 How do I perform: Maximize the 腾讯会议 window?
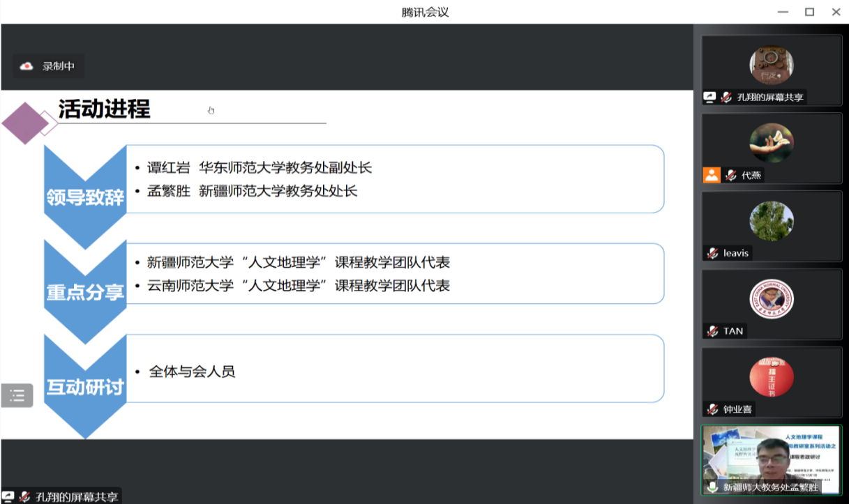pos(809,12)
